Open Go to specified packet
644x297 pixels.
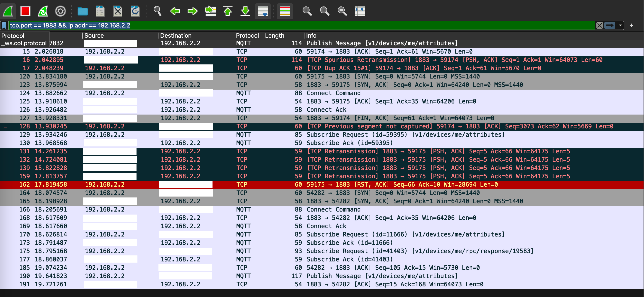[x=210, y=11]
